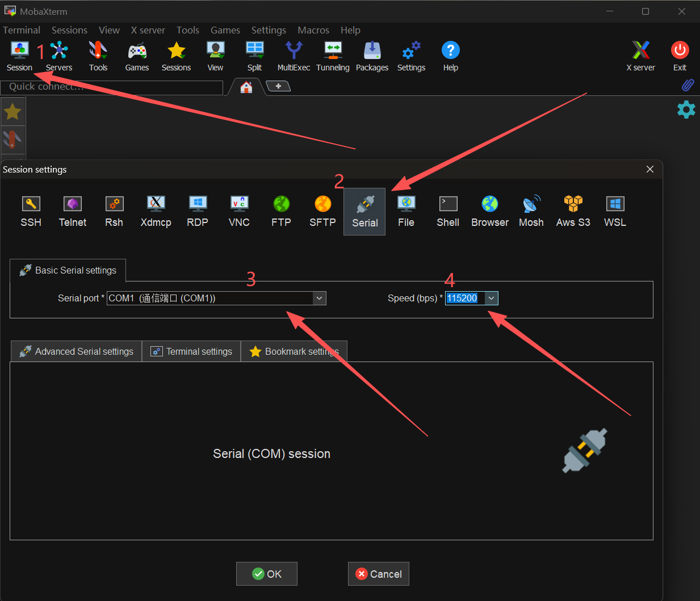Switch to Advanced Serial settings tab
Screen dimensions: 700x601
tap(76, 351)
